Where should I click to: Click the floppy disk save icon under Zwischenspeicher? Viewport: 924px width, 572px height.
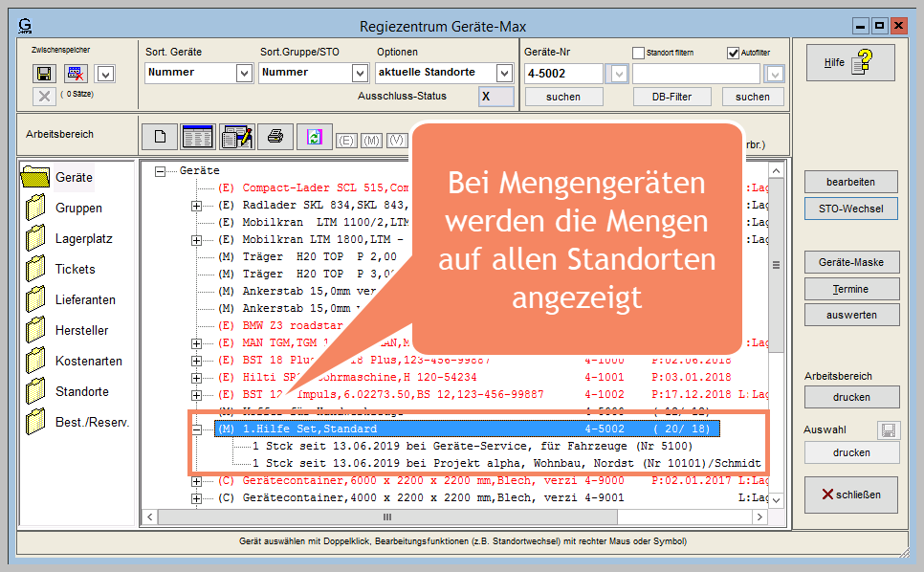(x=44, y=74)
